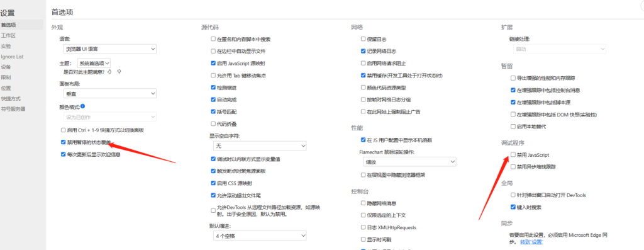Open the 主题 dropdown (系统首选项)
This screenshot has height=250, width=644.
(94, 63)
